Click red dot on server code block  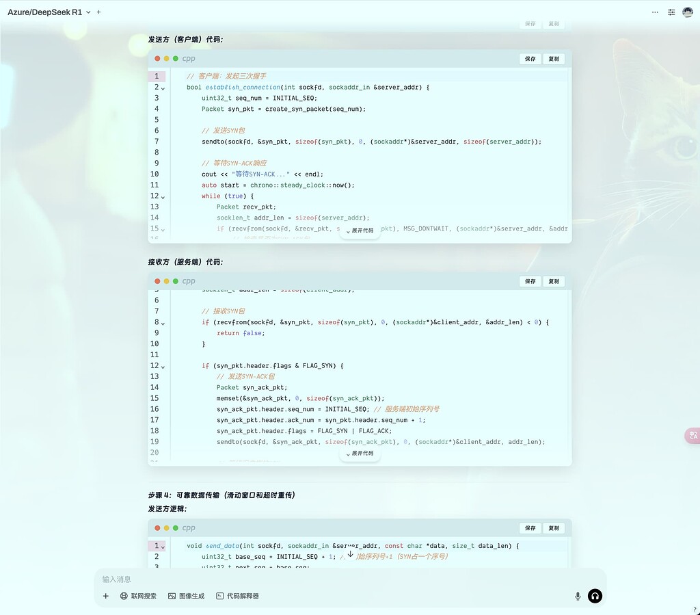[x=157, y=281]
